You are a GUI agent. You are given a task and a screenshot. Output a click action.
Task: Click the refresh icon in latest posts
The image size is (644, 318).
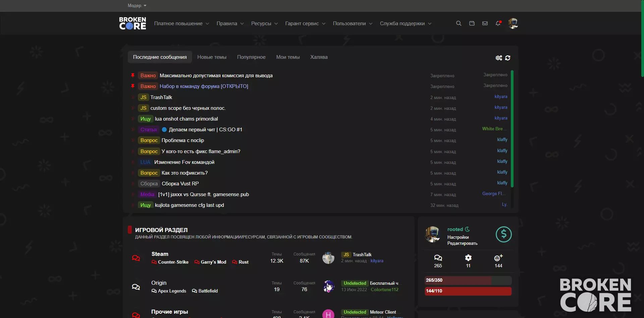(x=508, y=58)
